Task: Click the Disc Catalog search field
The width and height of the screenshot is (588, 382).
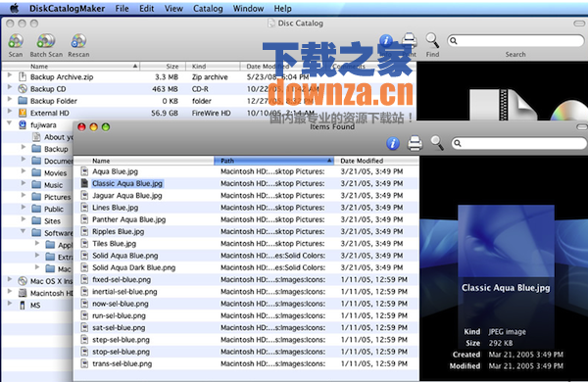Action: click(x=515, y=40)
